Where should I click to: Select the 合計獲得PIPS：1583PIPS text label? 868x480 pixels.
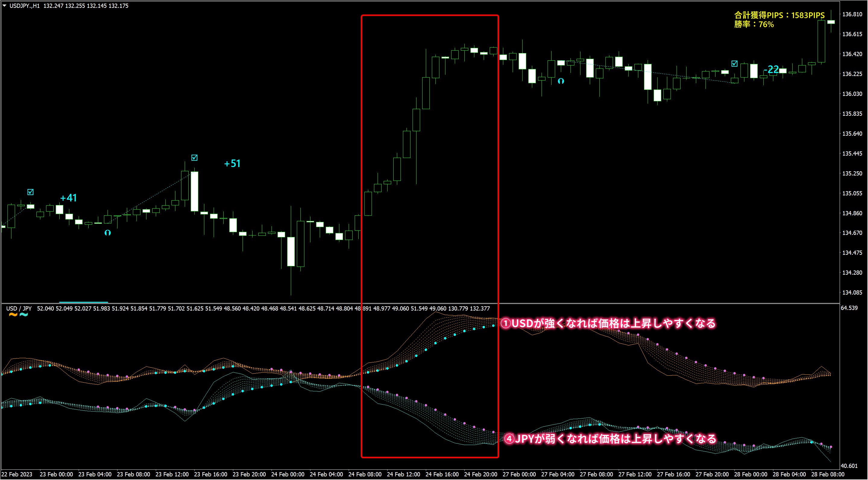[x=779, y=15]
